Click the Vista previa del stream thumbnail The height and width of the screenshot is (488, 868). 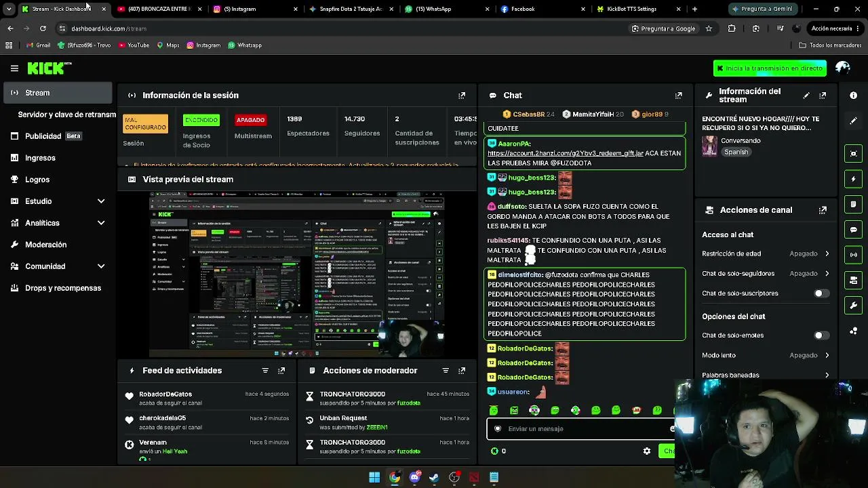(297, 274)
